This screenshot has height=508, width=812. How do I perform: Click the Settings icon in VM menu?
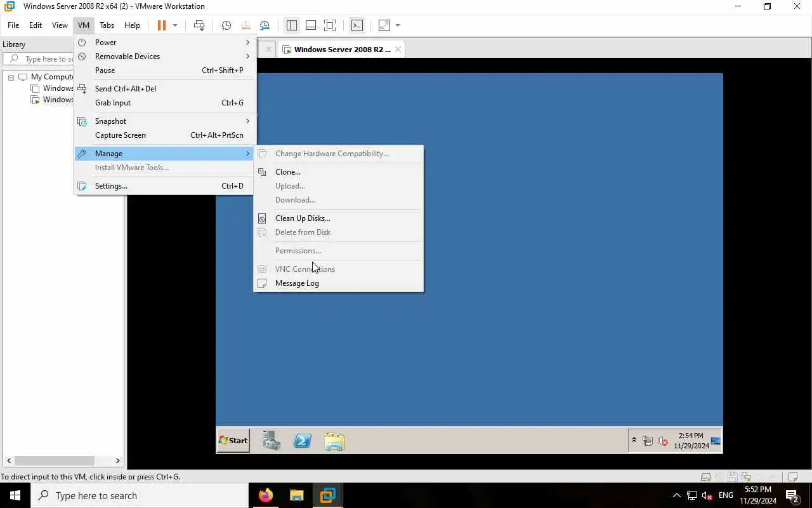tap(82, 186)
